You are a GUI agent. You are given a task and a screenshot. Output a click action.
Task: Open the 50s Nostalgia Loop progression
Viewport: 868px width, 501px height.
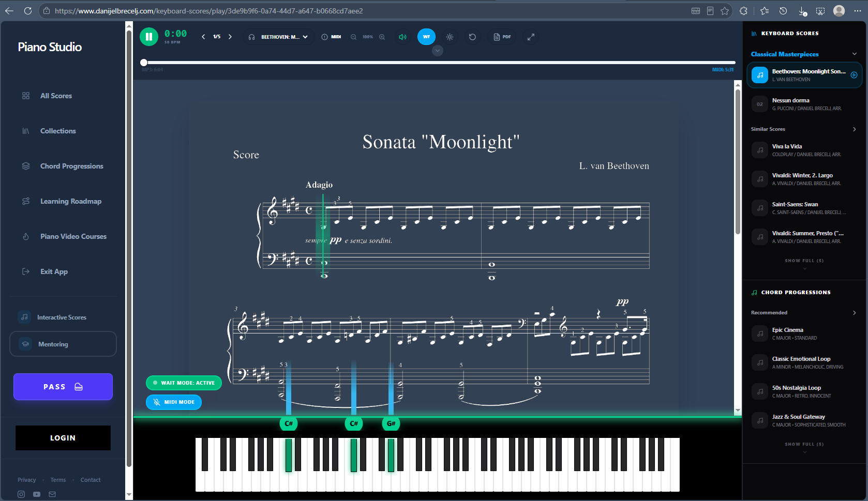[x=804, y=391]
